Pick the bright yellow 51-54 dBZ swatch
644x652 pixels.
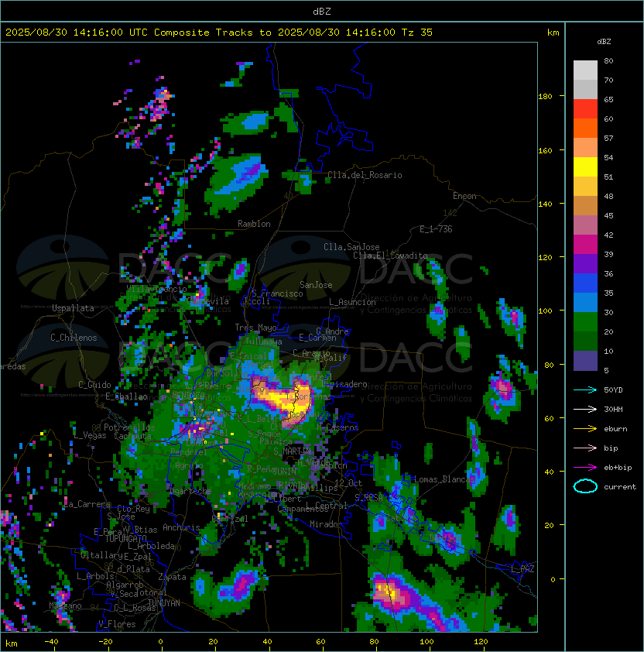click(x=585, y=166)
